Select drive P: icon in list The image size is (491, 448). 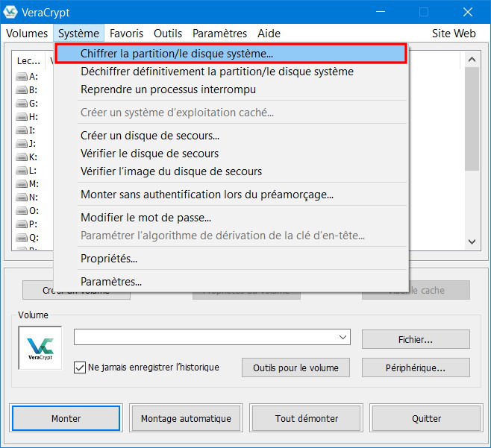(22, 224)
